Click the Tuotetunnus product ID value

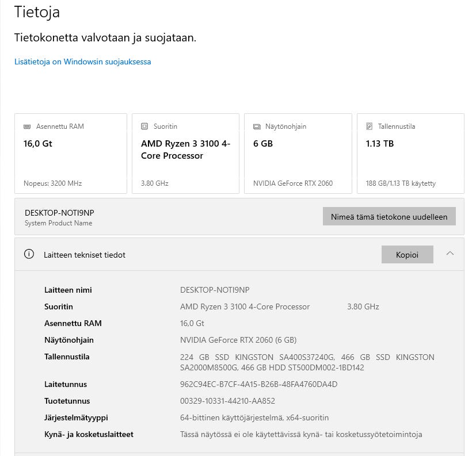click(227, 401)
